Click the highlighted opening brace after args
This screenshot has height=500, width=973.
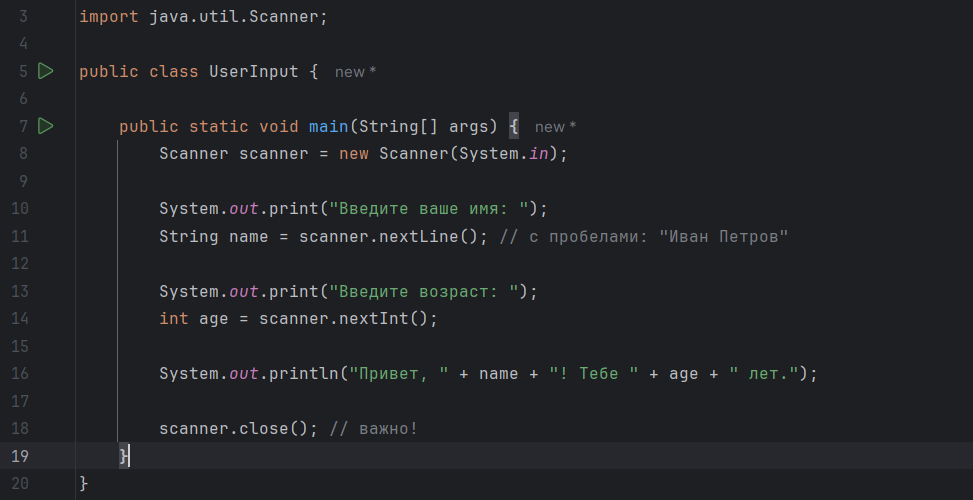point(514,127)
